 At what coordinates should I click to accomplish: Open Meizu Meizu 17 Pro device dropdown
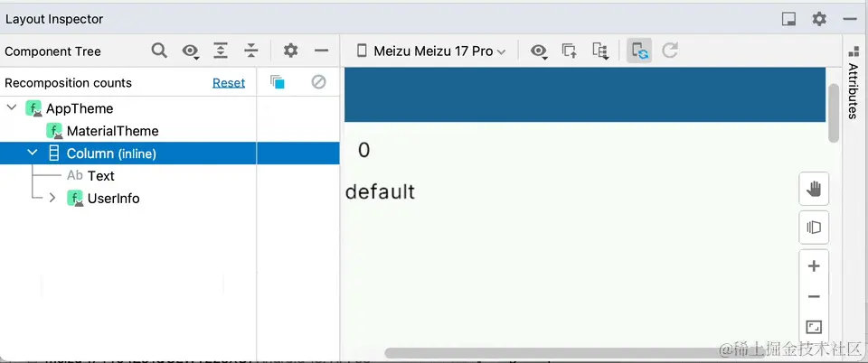(x=431, y=51)
